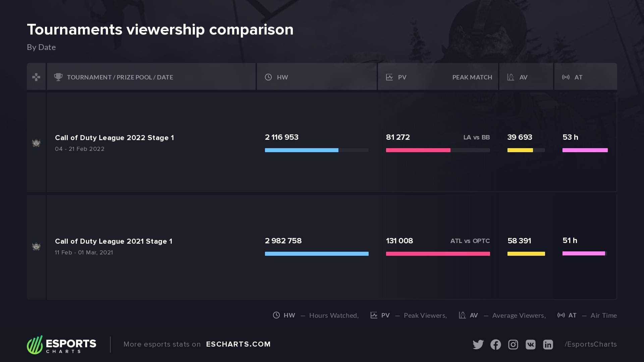Click the Instagram icon in footer
644x362 pixels.
pos(513,345)
